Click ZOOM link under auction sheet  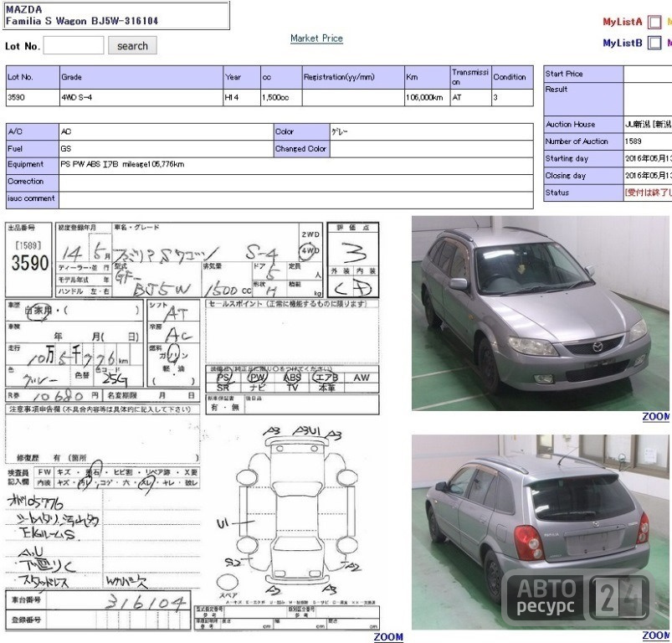point(388,637)
